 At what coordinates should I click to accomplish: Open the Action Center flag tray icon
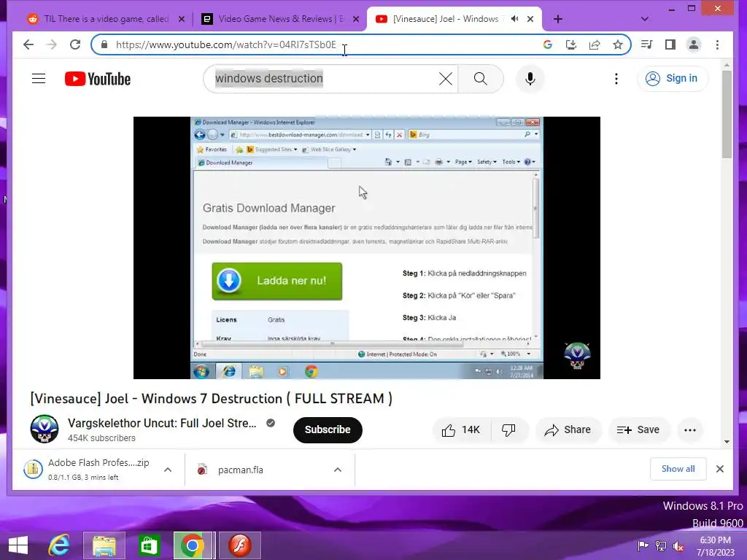(643, 546)
